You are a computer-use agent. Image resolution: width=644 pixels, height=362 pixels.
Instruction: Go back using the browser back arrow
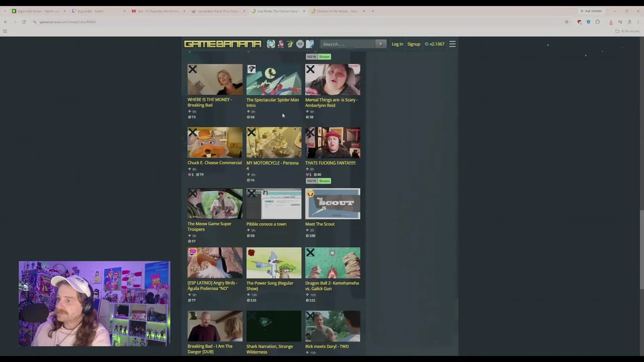(x=6, y=22)
